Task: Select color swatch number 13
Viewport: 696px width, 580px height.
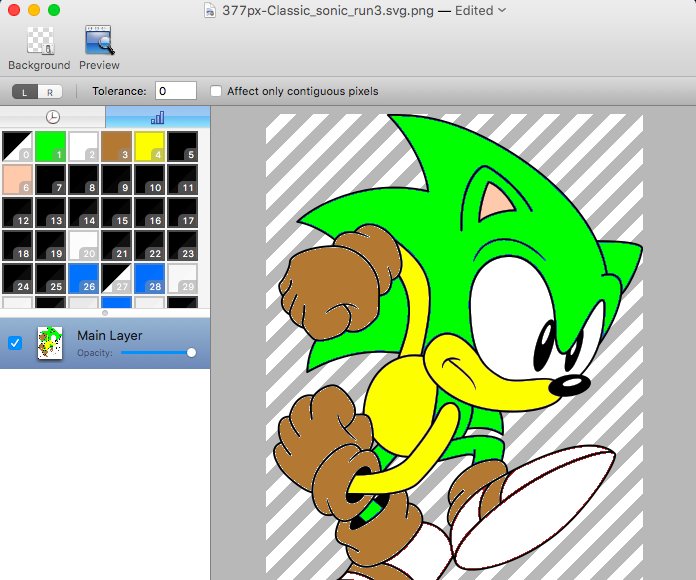Action: click(50, 212)
